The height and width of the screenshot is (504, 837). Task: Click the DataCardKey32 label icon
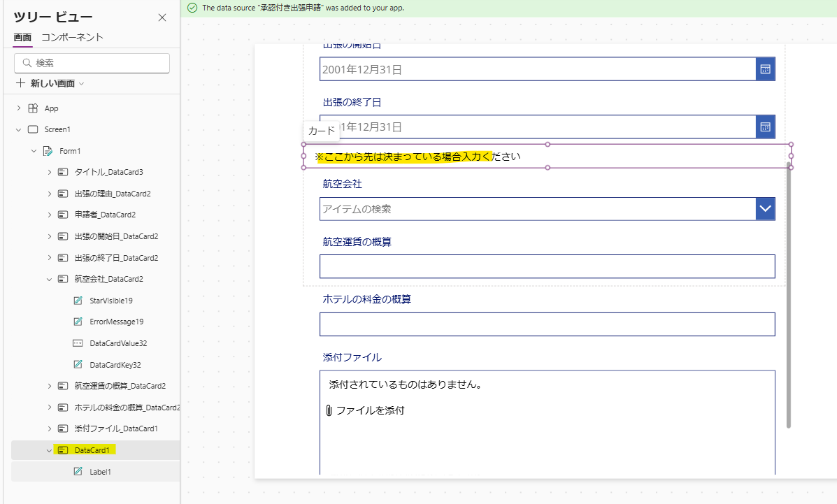(x=78, y=365)
